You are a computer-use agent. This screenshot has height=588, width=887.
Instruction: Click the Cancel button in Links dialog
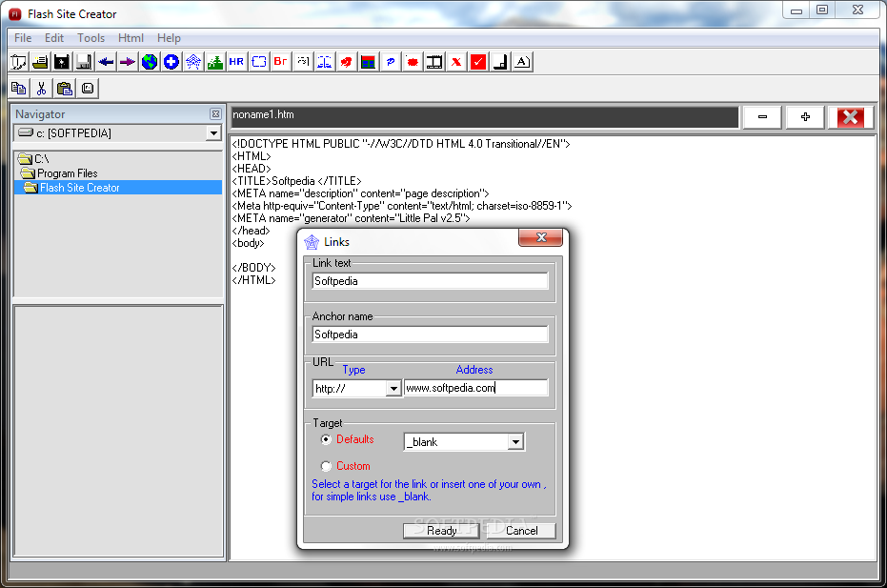521,530
